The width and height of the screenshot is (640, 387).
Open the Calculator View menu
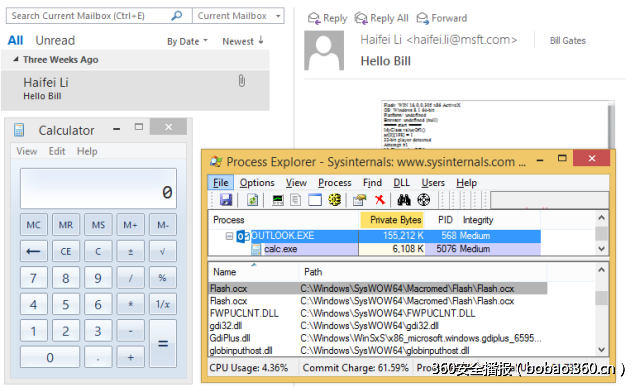pos(27,151)
